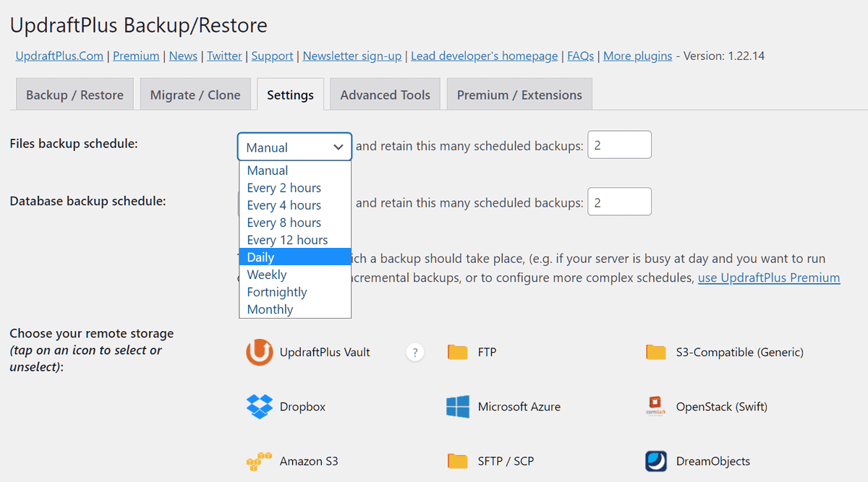Image resolution: width=868 pixels, height=482 pixels.
Task: Select the DreamObjects storage icon
Action: [655, 461]
